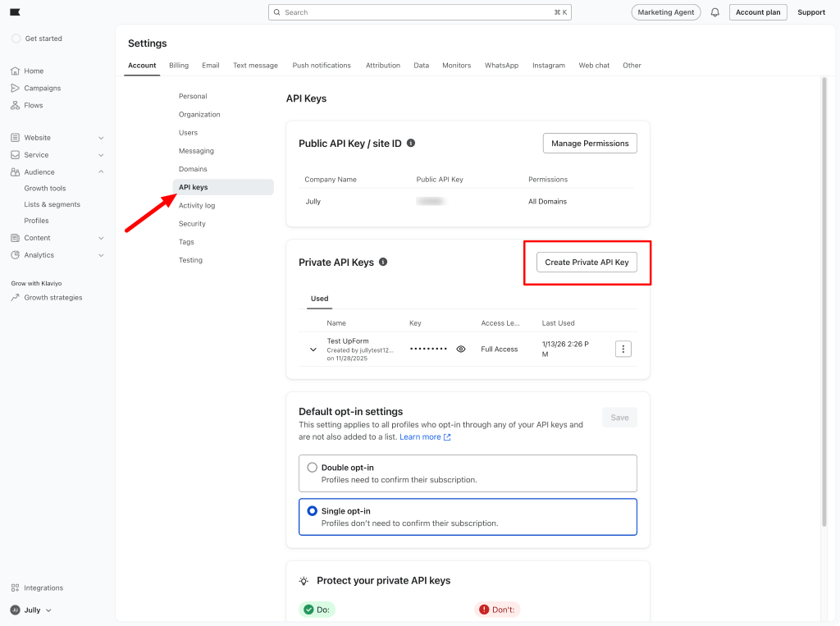The width and height of the screenshot is (840, 626).
Task: Click the Audience sidebar icon
Action: coord(15,172)
